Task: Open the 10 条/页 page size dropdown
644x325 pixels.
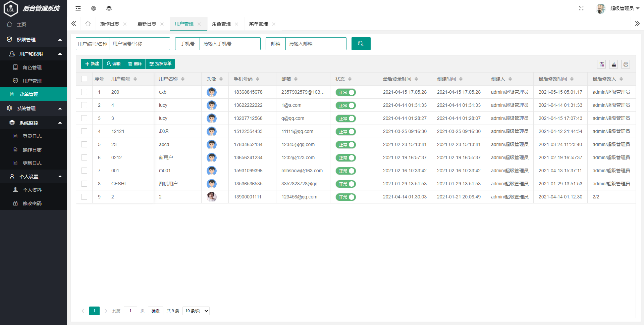Action: (196, 311)
